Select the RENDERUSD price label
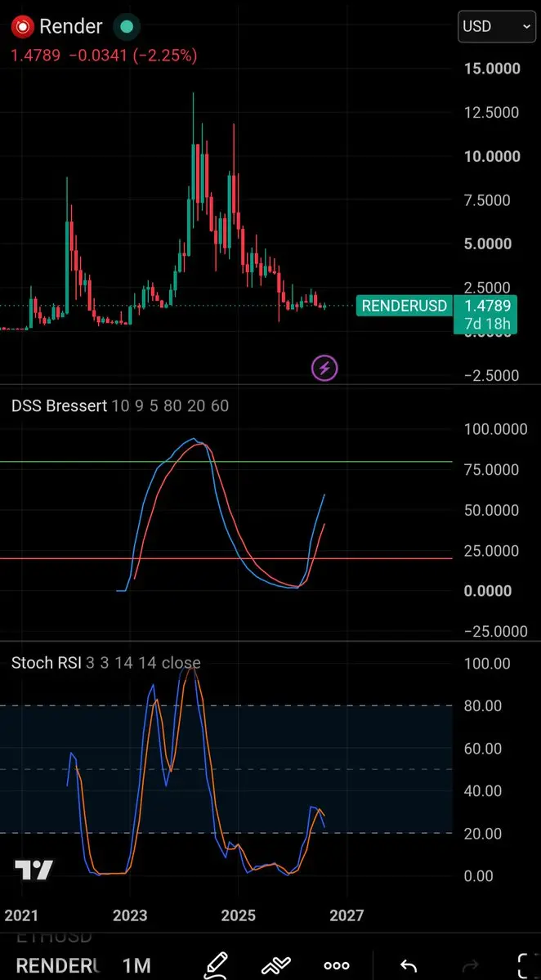 405,306
